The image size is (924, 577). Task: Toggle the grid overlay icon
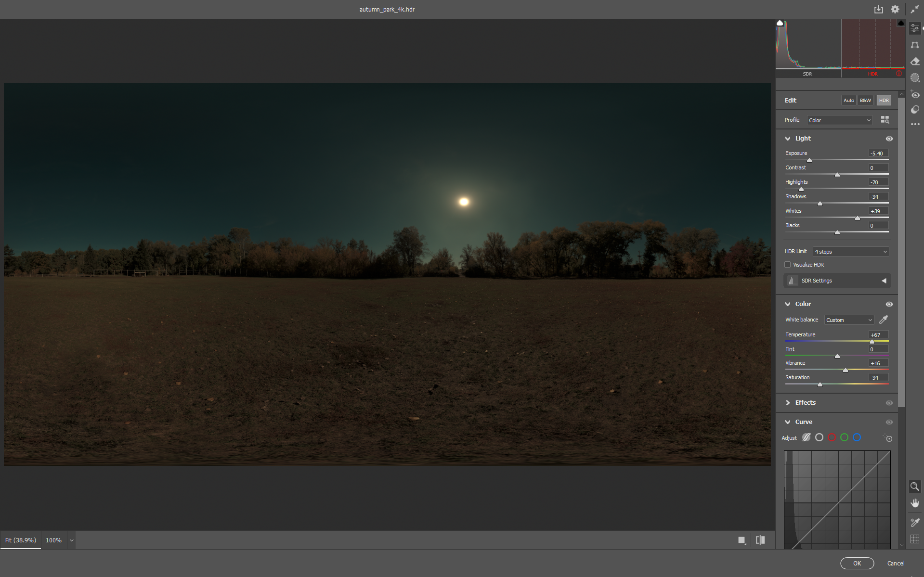click(914, 539)
